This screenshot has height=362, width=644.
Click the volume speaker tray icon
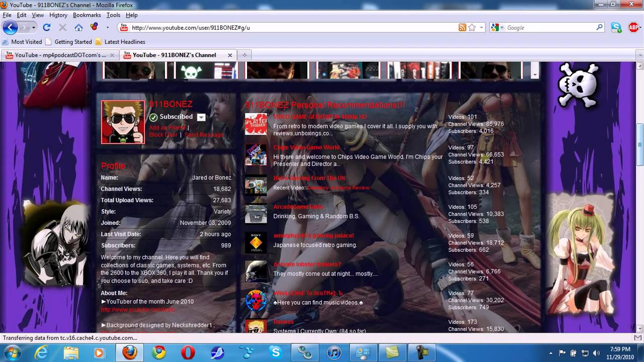coord(596,353)
